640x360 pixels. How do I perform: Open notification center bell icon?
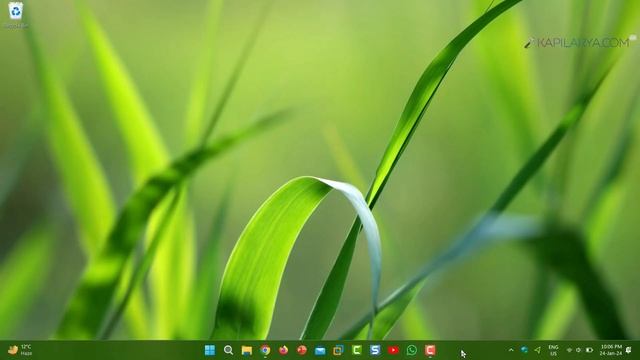pos(629,350)
